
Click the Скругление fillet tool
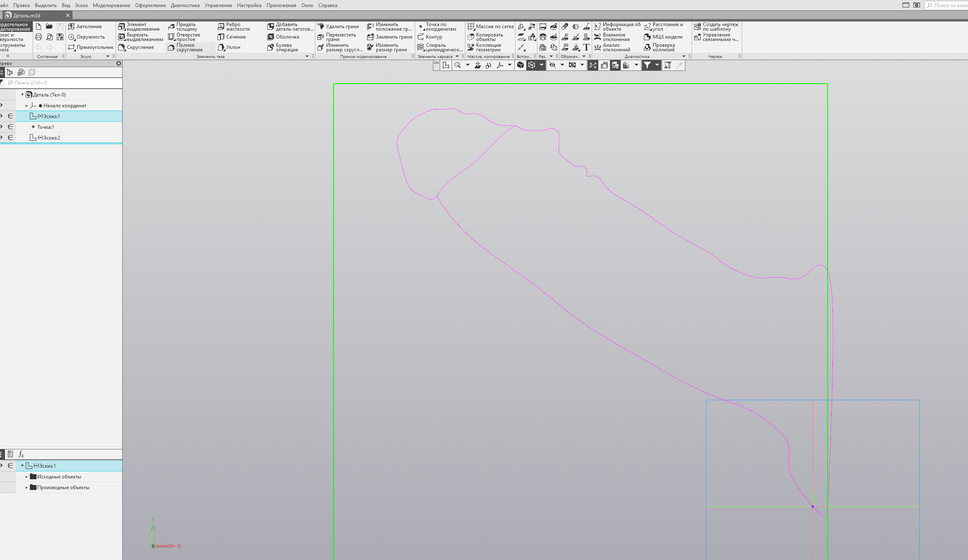coord(136,47)
